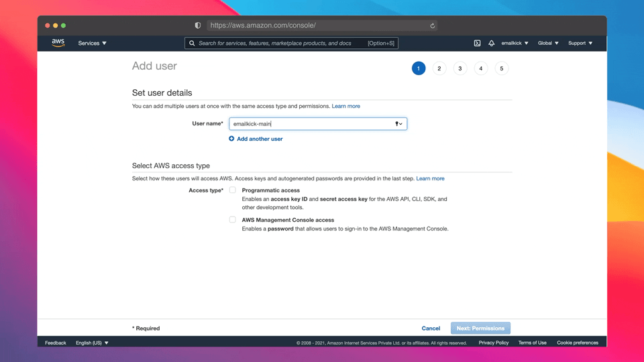Viewport: 644px width, 362px height.
Task: Go to step 1 of the wizard
Action: coord(419,68)
